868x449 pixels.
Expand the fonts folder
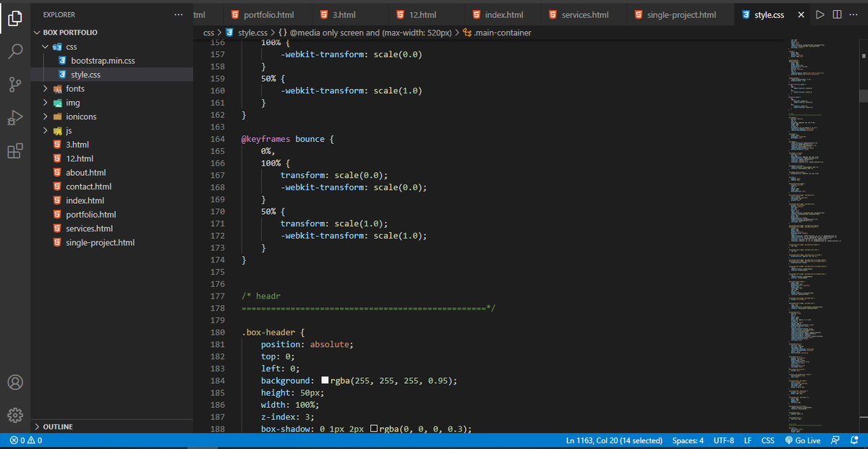point(46,89)
